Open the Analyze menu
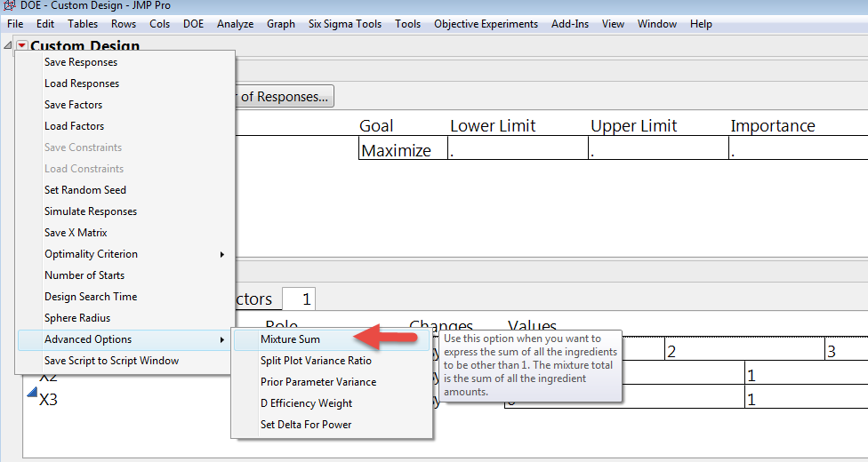This screenshot has width=868, height=462. coord(236,24)
